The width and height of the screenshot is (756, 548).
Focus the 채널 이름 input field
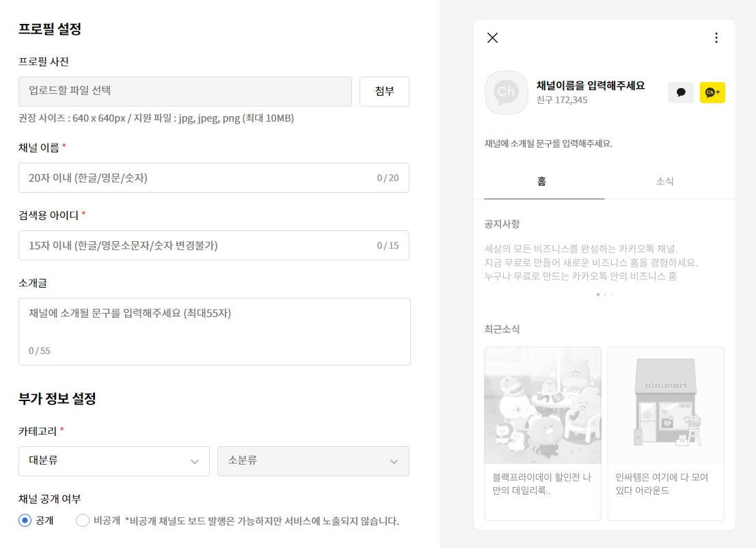click(x=213, y=178)
